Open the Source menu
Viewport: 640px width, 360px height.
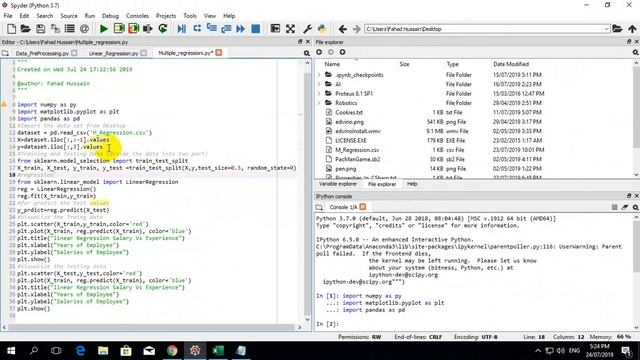[x=69, y=16]
